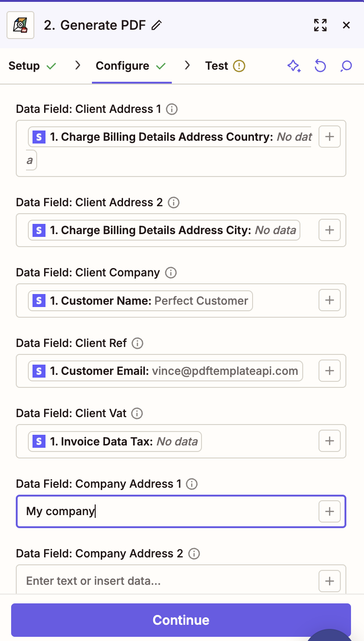Screen dimensions: 364x641
Task: Click the refresh icon near the tabs
Action: tap(320, 66)
